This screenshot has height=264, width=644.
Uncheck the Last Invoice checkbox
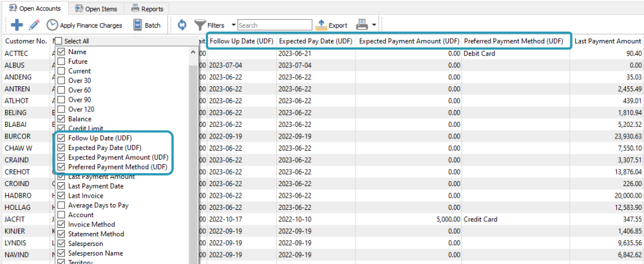(x=61, y=196)
